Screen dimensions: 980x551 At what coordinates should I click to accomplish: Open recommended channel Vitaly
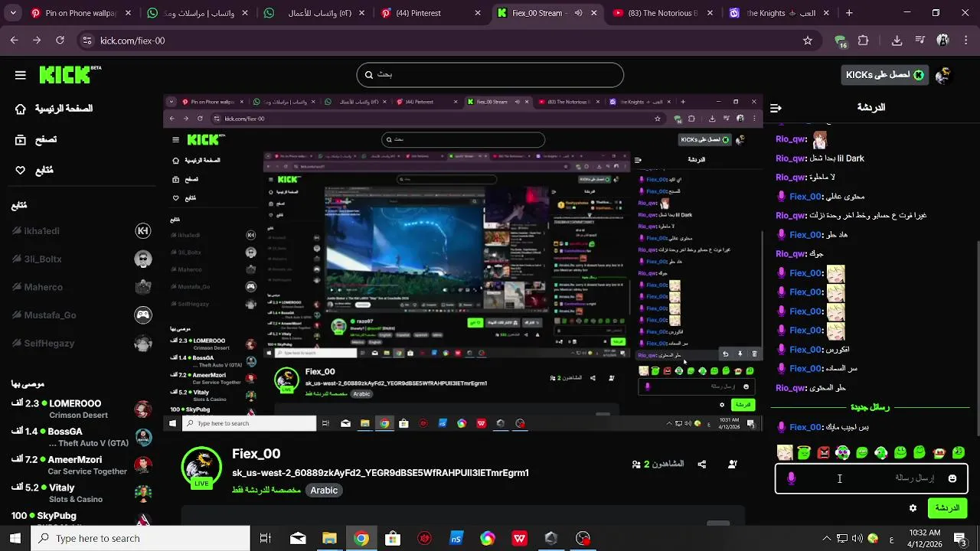81,493
